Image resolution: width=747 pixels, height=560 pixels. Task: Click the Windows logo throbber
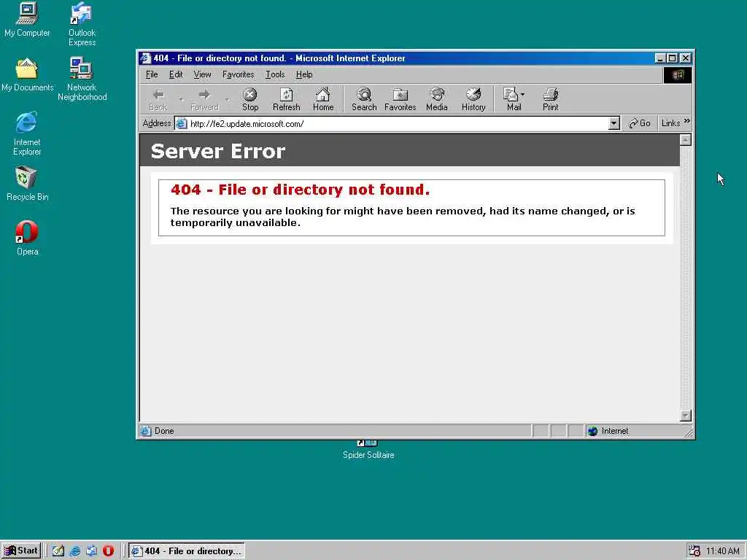pos(678,75)
